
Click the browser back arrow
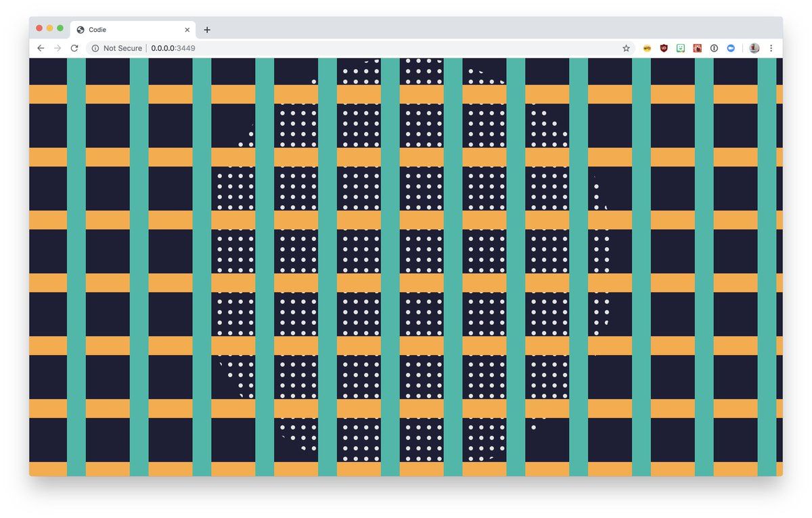(x=41, y=48)
